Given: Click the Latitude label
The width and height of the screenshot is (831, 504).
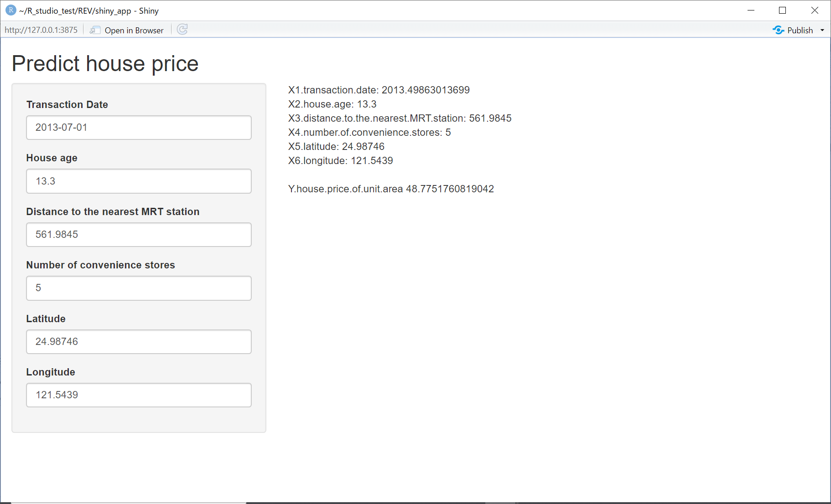Looking at the screenshot, I should click(x=46, y=319).
